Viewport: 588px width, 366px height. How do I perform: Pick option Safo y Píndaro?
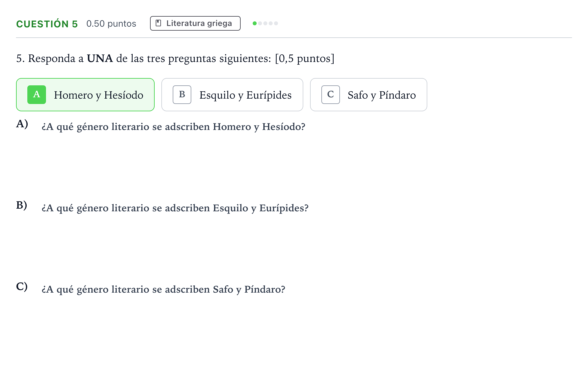coord(369,95)
